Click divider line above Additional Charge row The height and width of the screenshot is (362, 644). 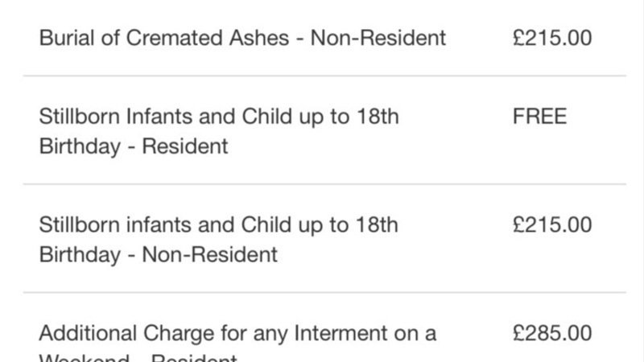click(322, 293)
